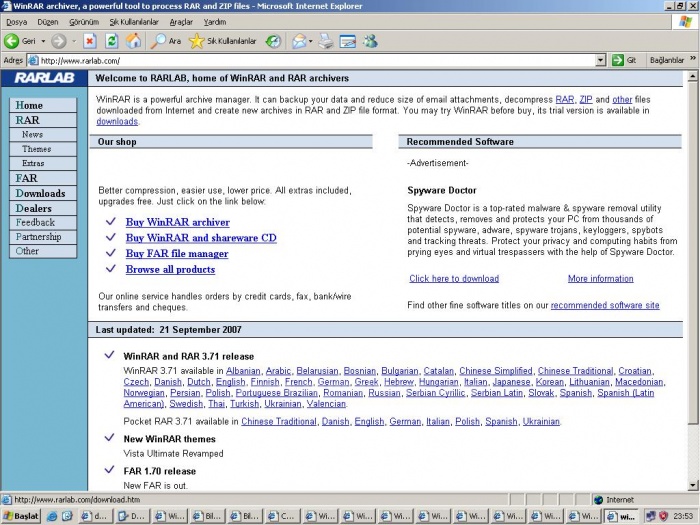The image size is (700, 525).
Task: Refresh the page with the toolbar icon
Action: pos(111,41)
